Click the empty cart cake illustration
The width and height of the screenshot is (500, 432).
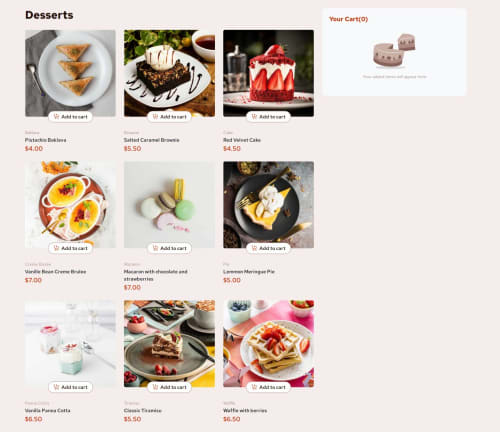(x=394, y=50)
